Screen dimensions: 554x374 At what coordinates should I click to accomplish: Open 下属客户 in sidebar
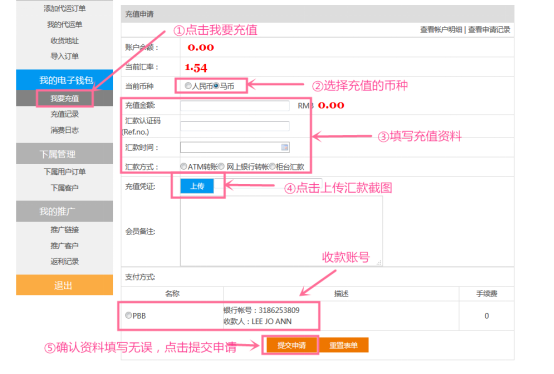pos(65,188)
